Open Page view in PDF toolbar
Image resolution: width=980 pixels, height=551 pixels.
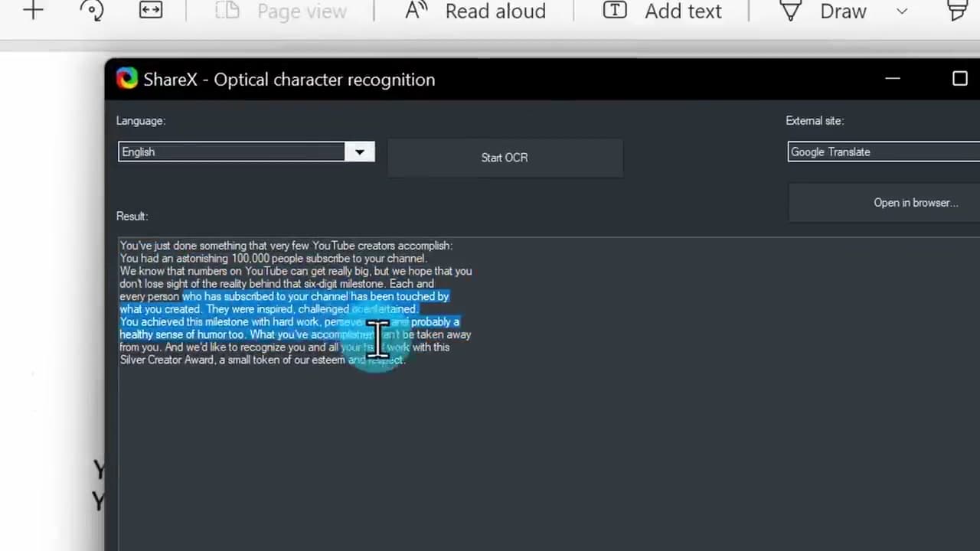coord(280,11)
